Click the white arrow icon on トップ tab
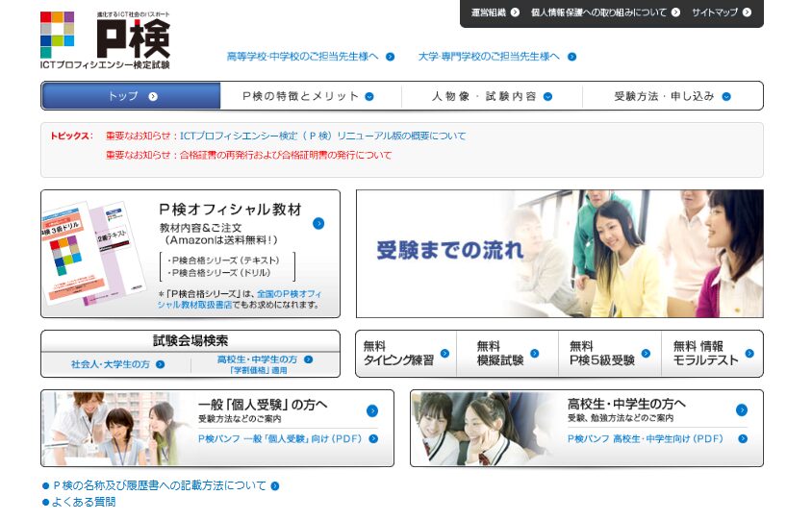This screenshot has width=812, height=520. pos(153,96)
